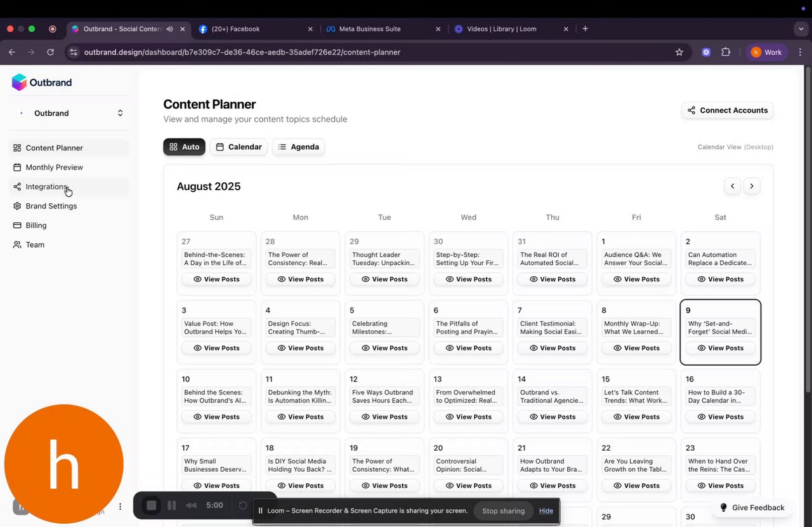Select 'The Pitfalls of Posting and Praying' topic

468,328
